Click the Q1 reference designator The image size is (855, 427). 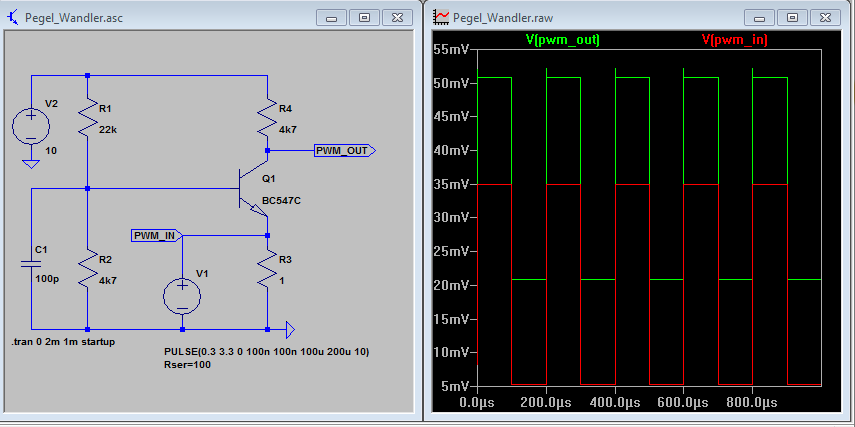tap(269, 179)
